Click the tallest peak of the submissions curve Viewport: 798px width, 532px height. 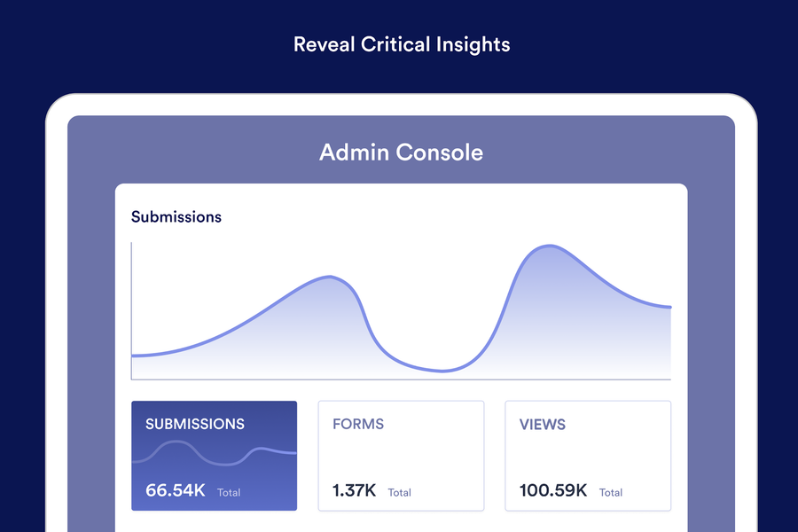pos(550,246)
